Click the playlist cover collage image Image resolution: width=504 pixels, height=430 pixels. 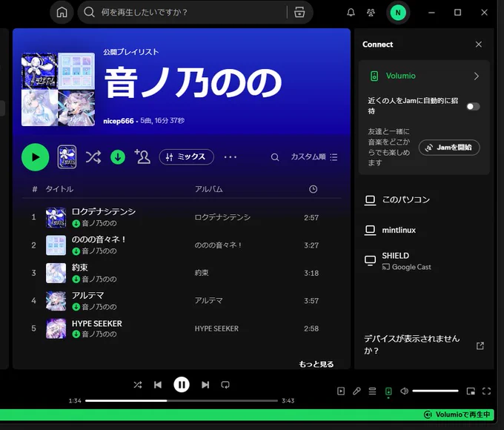pyautogui.click(x=58, y=89)
